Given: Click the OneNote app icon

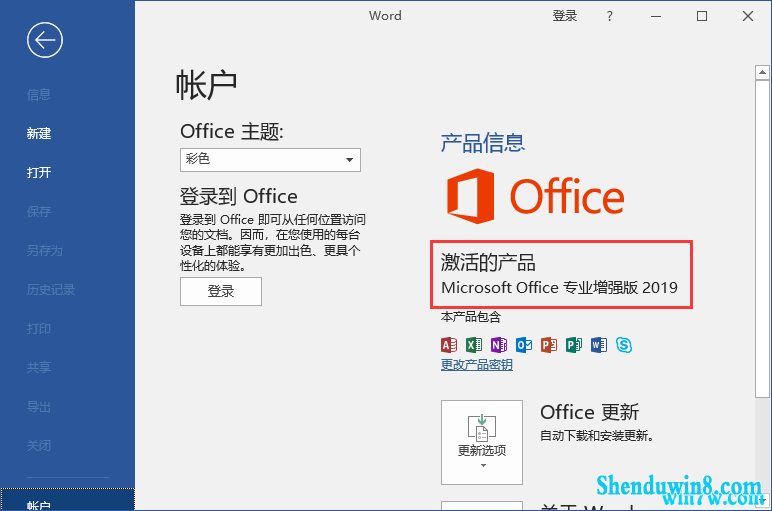Looking at the screenshot, I should (x=499, y=345).
